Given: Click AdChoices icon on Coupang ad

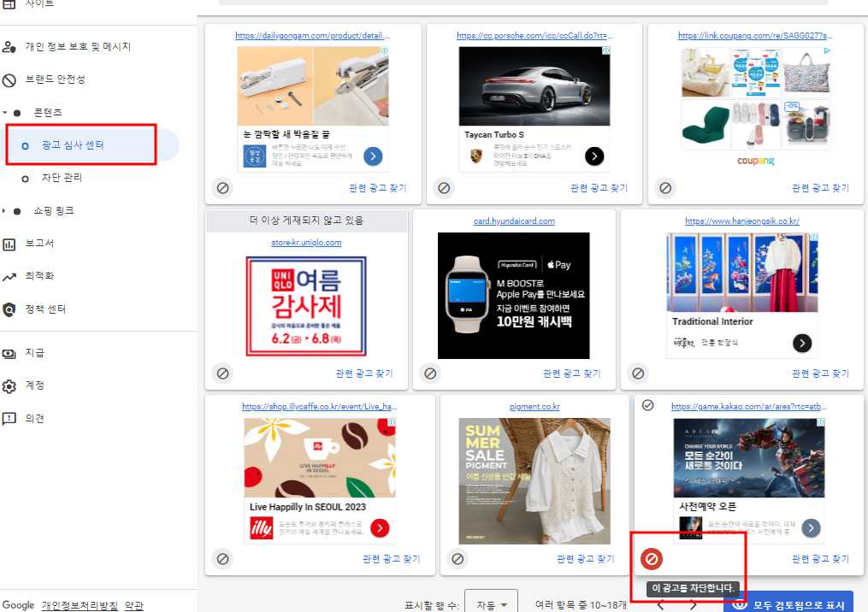Looking at the screenshot, I should point(827,50).
